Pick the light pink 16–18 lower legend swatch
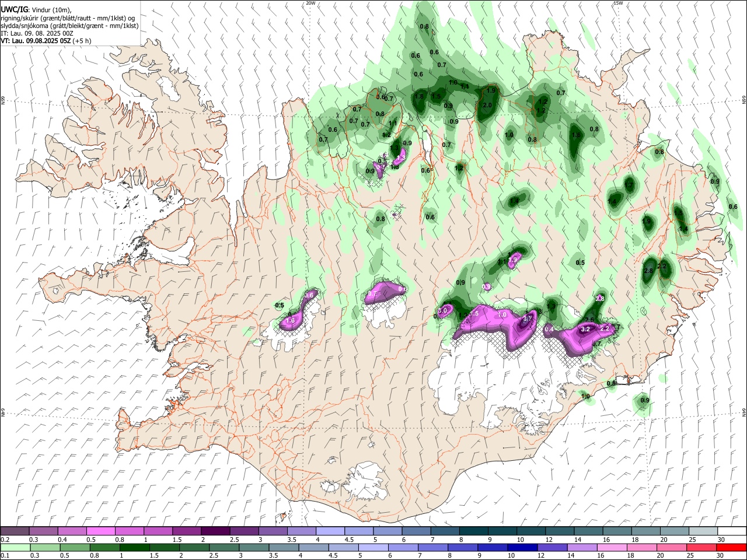The width and height of the screenshot is (747, 560). [x=612, y=548]
